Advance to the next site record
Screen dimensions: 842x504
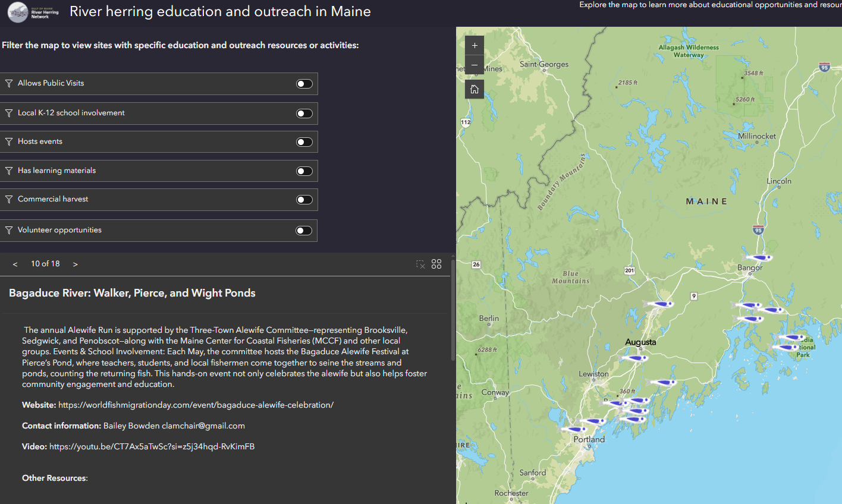pos(76,264)
